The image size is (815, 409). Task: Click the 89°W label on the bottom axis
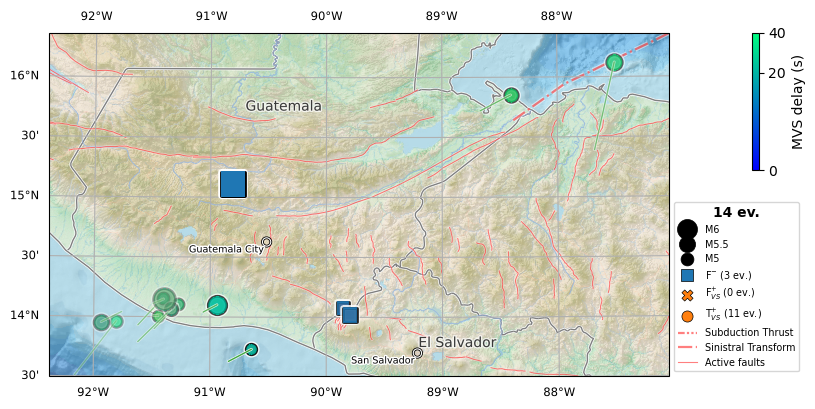pyautogui.click(x=441, y=392)
